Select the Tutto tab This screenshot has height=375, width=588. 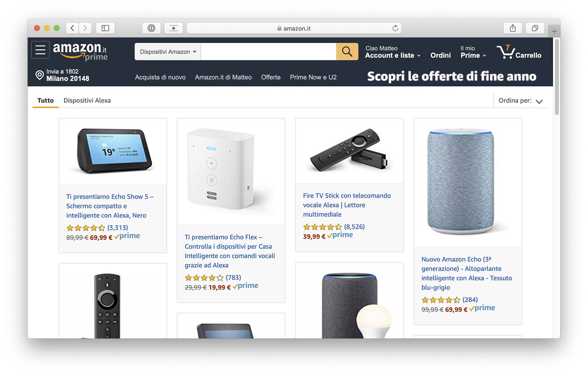46,100
